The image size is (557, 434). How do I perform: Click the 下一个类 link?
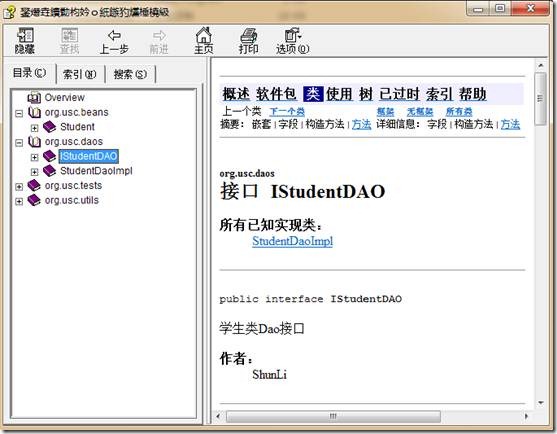[287, 112]
